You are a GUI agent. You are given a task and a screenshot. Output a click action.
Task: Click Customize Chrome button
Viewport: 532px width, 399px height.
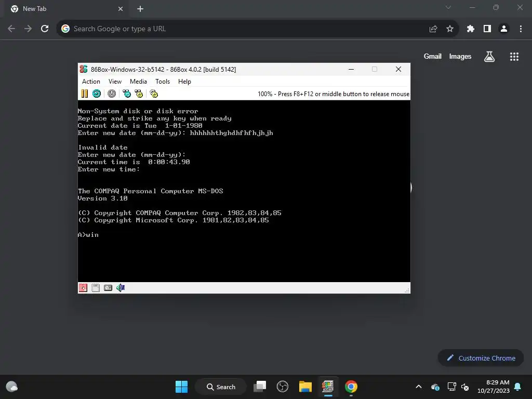point(481,358)
